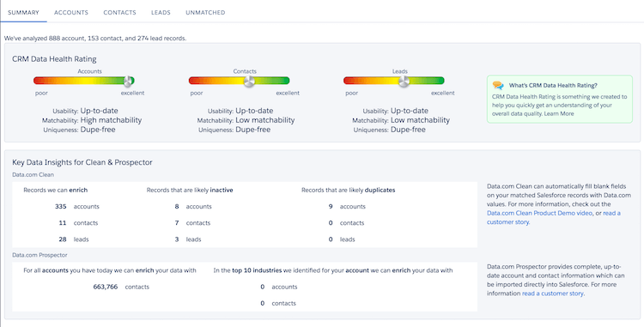The height and width of the screenshot is (327, 644).
Task: Switch to the Accounts tab
Action: (x=71, y=12)
